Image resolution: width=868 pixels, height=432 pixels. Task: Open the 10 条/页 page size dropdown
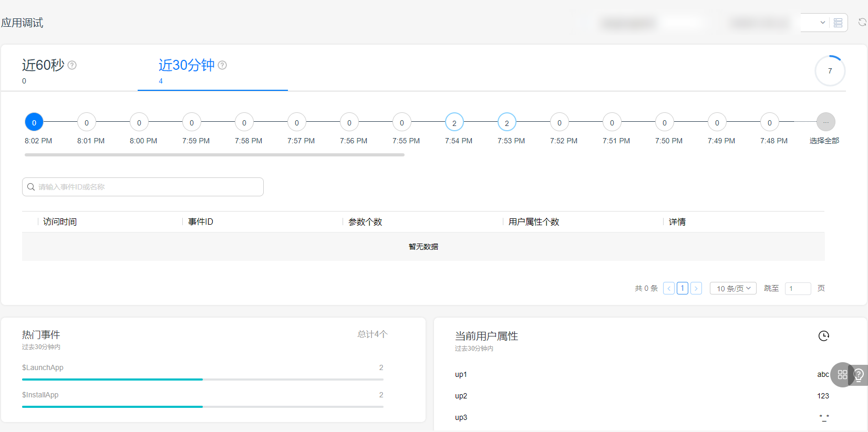pos(733,288)
